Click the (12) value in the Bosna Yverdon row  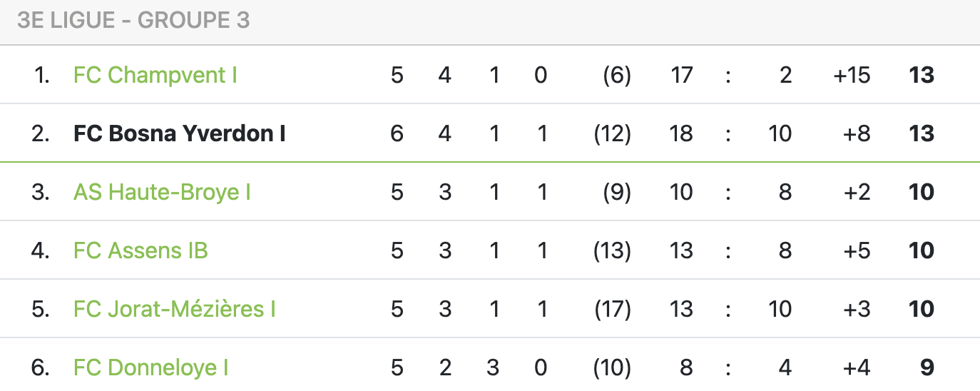pos(612,133)
